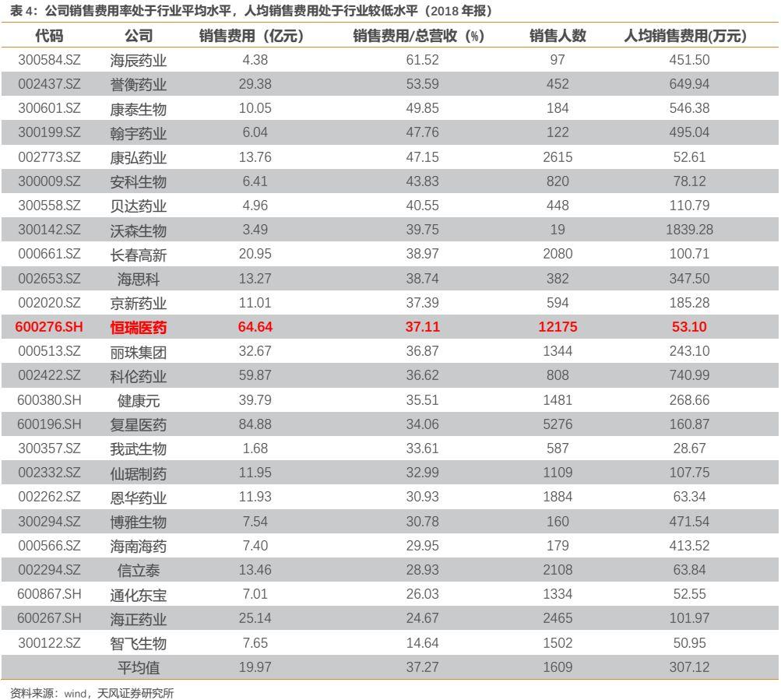
Task: Click the 销售人数 column header
Action: coord(558,35)
